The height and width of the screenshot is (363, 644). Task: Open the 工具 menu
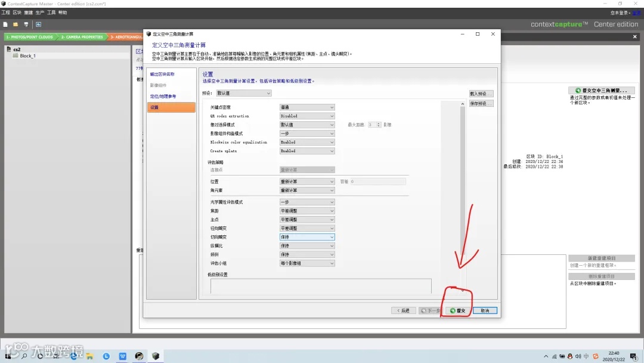[51, 13]
